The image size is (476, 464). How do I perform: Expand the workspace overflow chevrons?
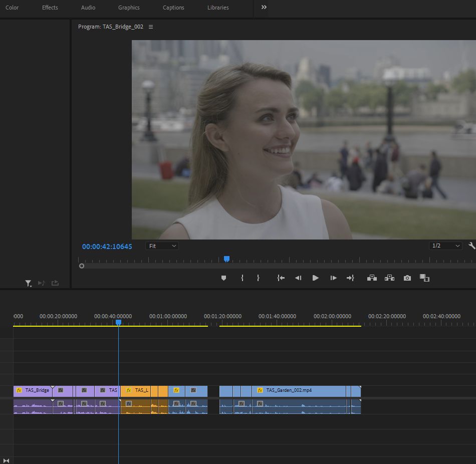264,8
